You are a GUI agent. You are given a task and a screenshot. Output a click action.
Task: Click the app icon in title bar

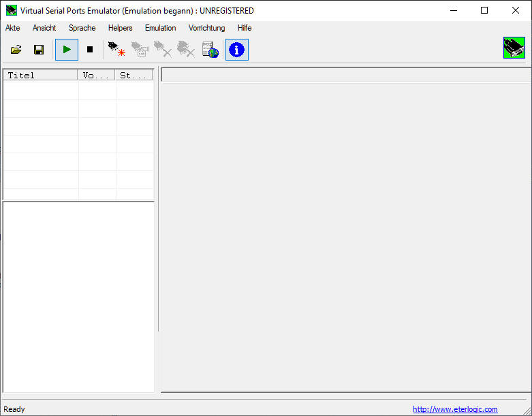11,10
